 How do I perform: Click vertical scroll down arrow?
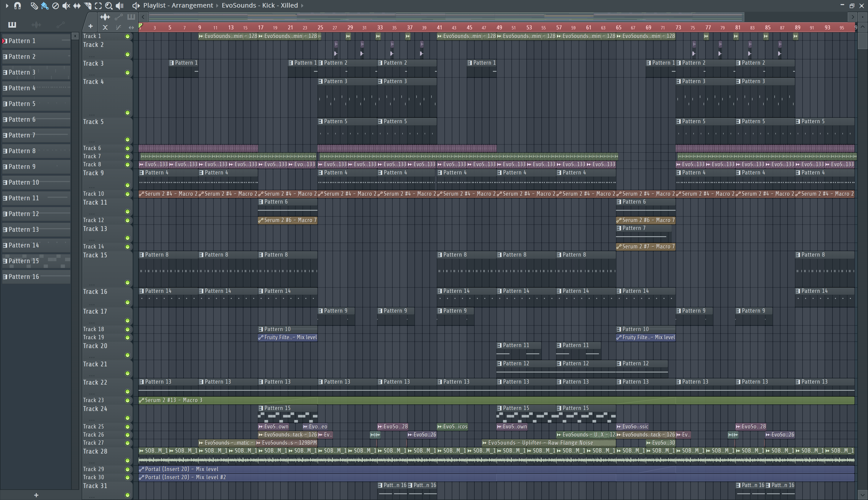pos(862,495)
